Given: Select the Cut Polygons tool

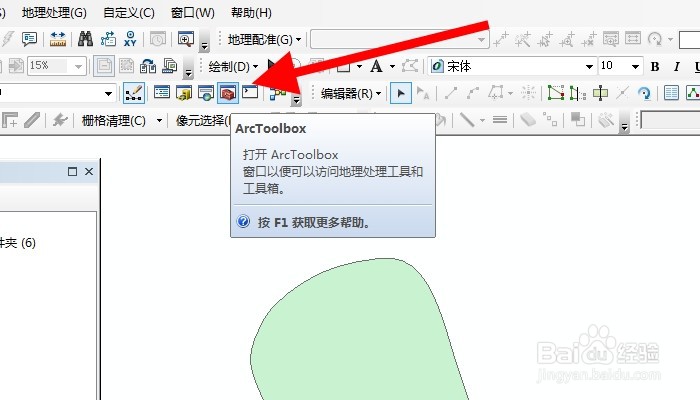Looking at the screenshot, I should coord(600,93).
